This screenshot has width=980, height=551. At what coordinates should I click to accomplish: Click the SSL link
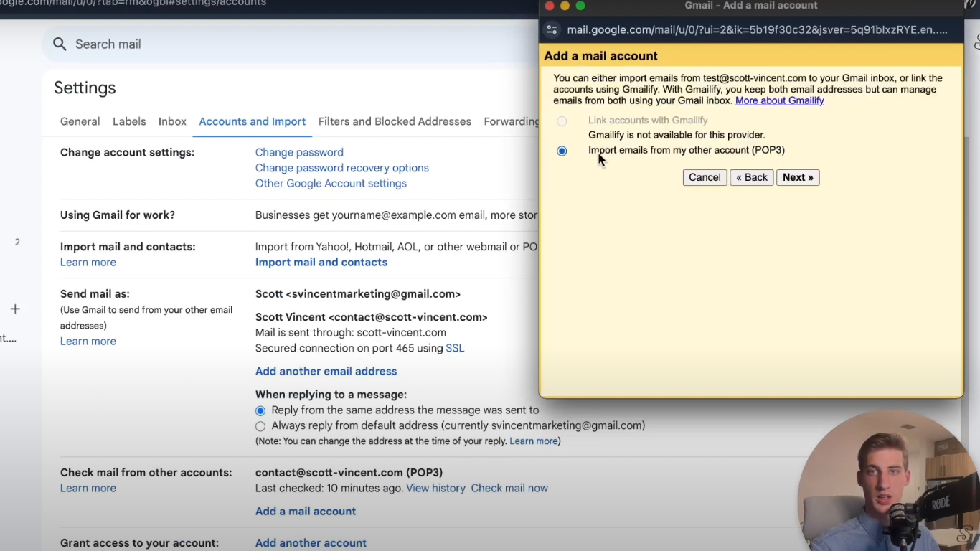[455, 348]
